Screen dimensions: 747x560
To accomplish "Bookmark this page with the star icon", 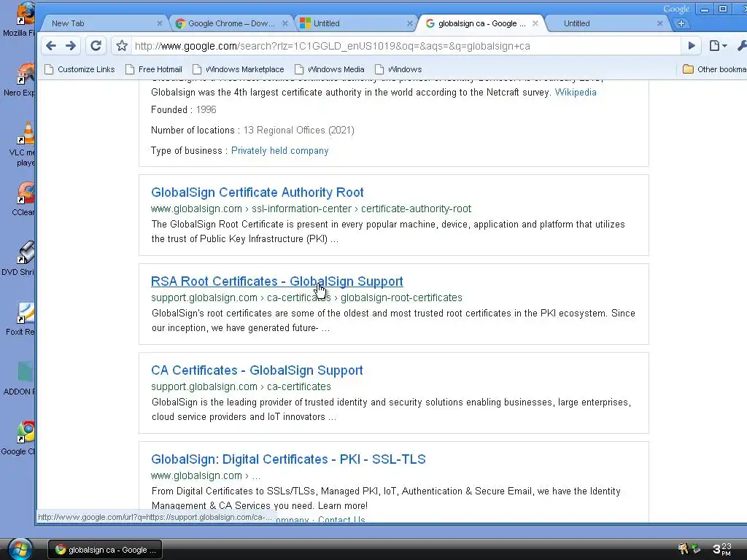I will [122, 46].
